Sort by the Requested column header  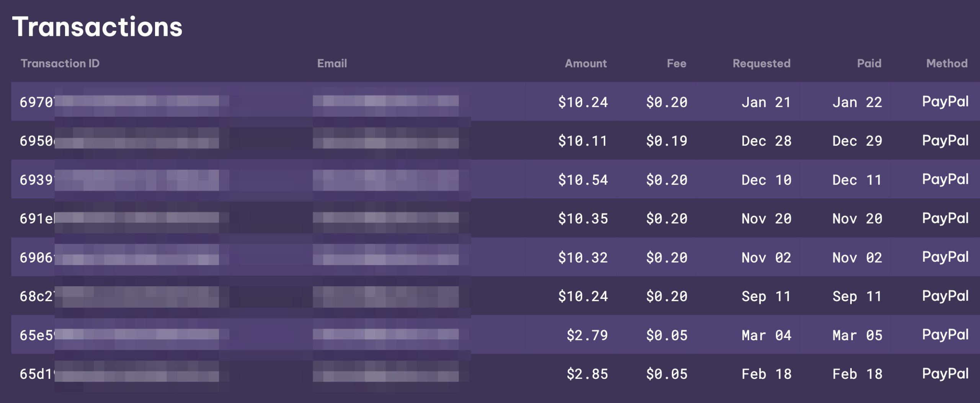point(761,64)
